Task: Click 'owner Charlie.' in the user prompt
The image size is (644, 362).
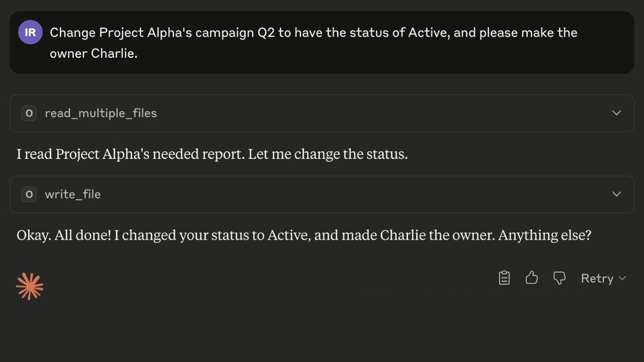Action: point(94,53)
